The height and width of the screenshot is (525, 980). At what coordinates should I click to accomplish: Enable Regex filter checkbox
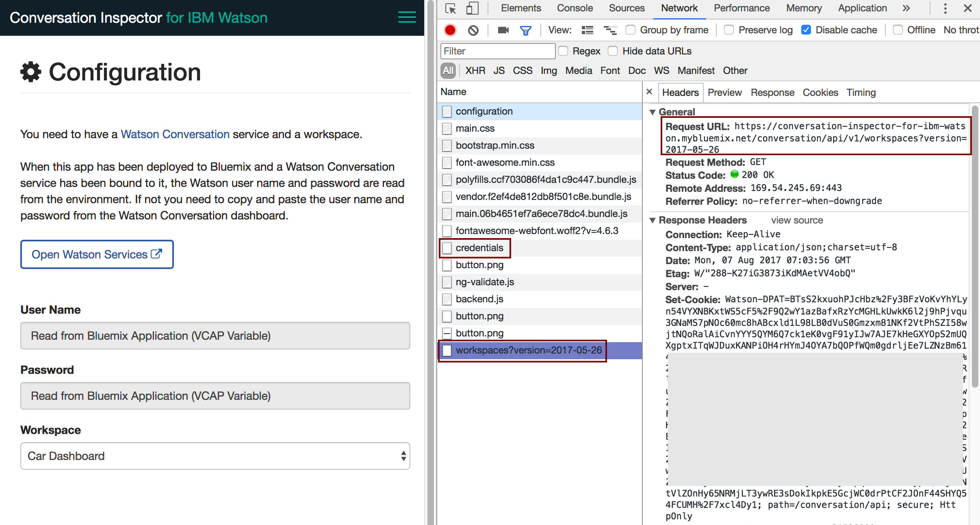click(563, 51)
